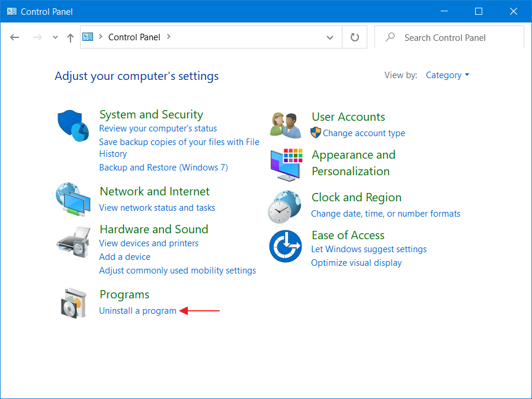532x399 pixels.
Task: Select Optimize visual display link
Action: pos(356,263)
